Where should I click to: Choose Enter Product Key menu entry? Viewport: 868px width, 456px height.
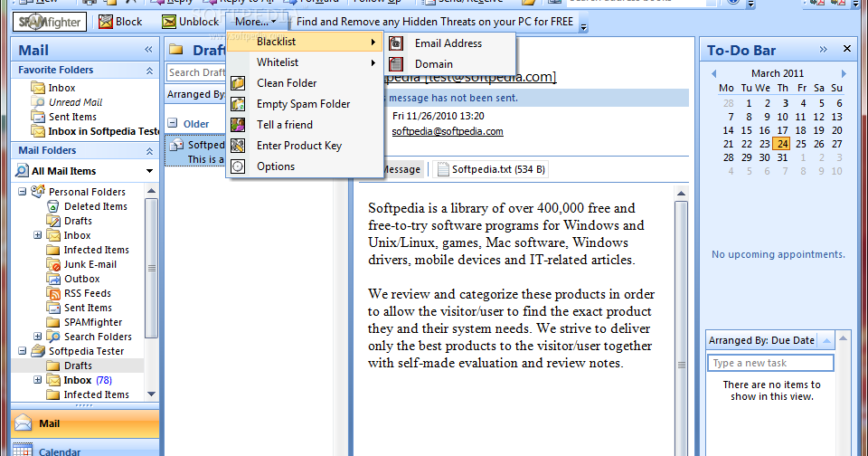click(305, 146)
